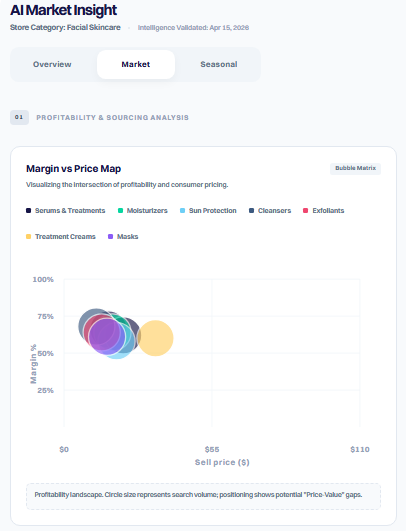This screenshot has width=406, height=531.
Task: Click the Profitability & Sourcing Analysis heading
Action: pos(112,118)
